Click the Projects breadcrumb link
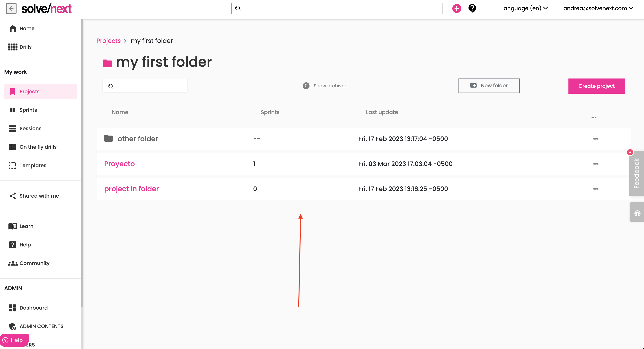This screenshot has height=349, width=644. point(108,41)
